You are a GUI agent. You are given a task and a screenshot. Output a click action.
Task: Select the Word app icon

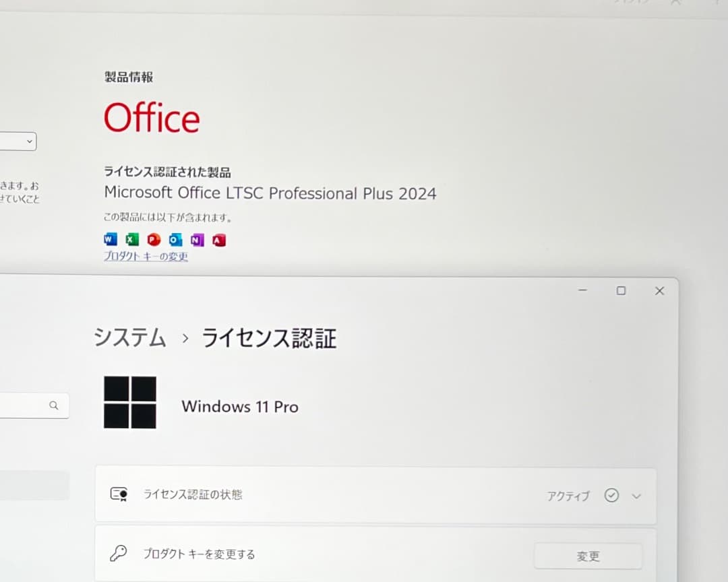pyautogui.click(x=109, y=239)
